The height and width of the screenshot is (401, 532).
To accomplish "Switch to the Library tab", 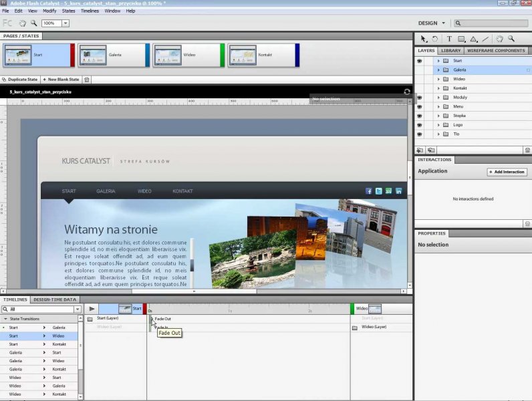I will click(x=450, y=51).
